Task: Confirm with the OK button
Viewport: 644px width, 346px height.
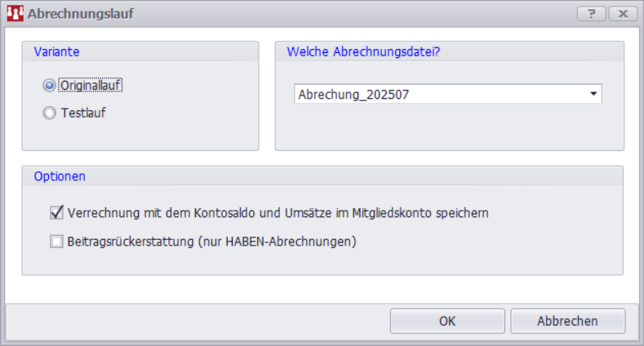Action: [x=447, y=321]
